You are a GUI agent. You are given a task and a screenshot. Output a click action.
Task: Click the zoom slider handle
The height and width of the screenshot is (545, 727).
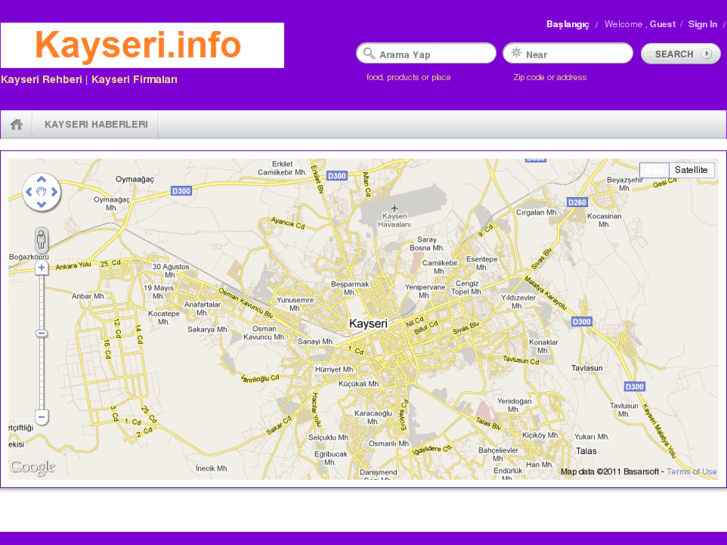[x=41, y=333]
